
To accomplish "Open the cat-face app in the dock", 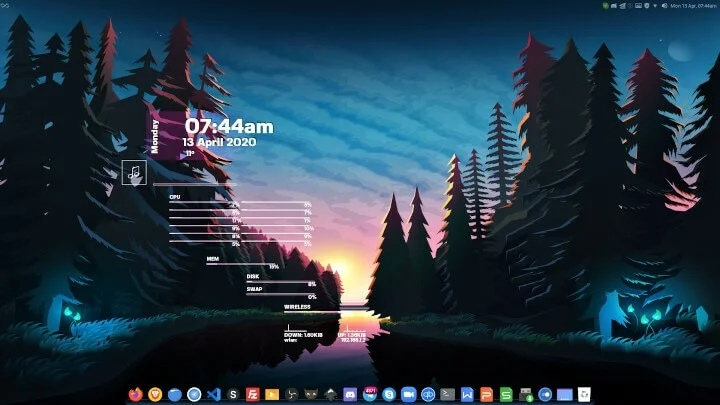I will point(311,394).
